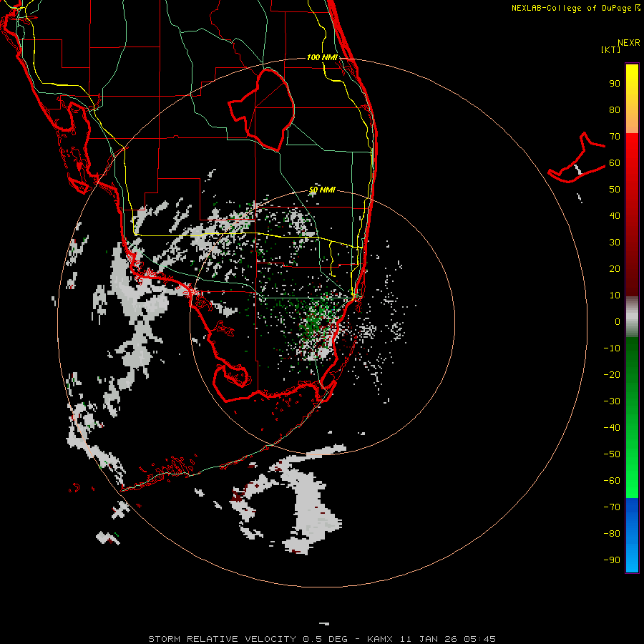Screen dimensions: 644x644
Task: Click the NEXLAB-College of DuPage label
Action: [x=575, y=8]
